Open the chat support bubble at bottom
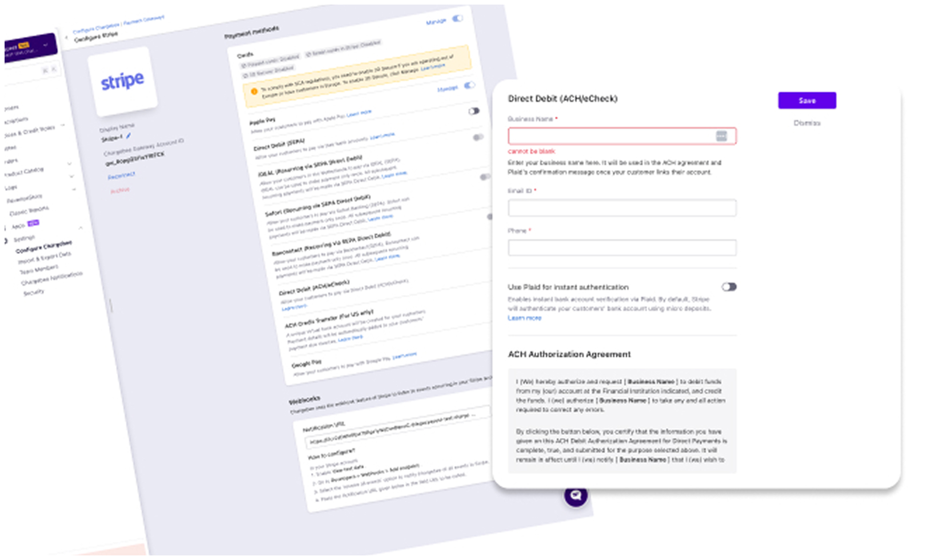Viewport: 926px width, 560px height. 576,496
